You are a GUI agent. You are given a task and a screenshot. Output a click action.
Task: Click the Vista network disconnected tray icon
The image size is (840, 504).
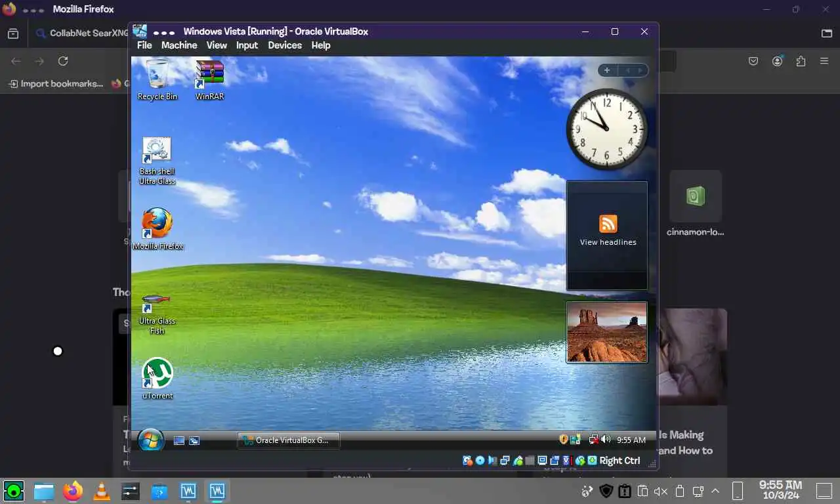tap(593, 440)
